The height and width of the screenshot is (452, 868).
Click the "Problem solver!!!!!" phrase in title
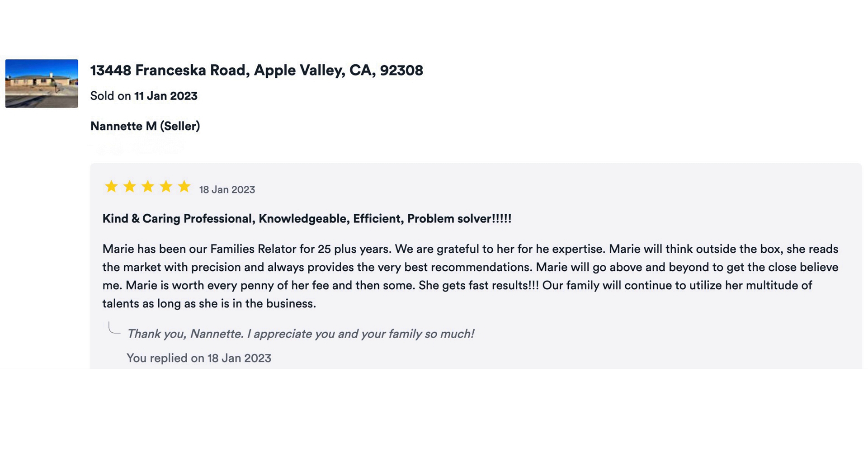click(x=459, y=219)
